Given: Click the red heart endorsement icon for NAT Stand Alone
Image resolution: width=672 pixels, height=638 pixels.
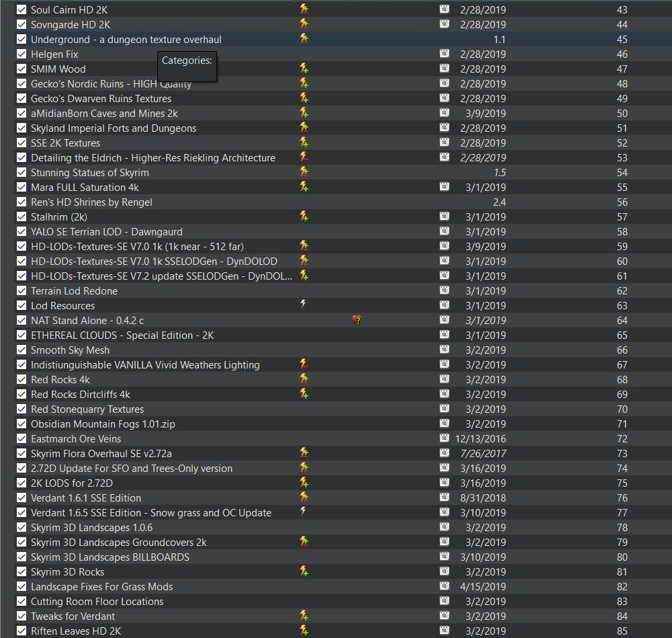Looking at the screenshot, I should [x=357, y=320].
